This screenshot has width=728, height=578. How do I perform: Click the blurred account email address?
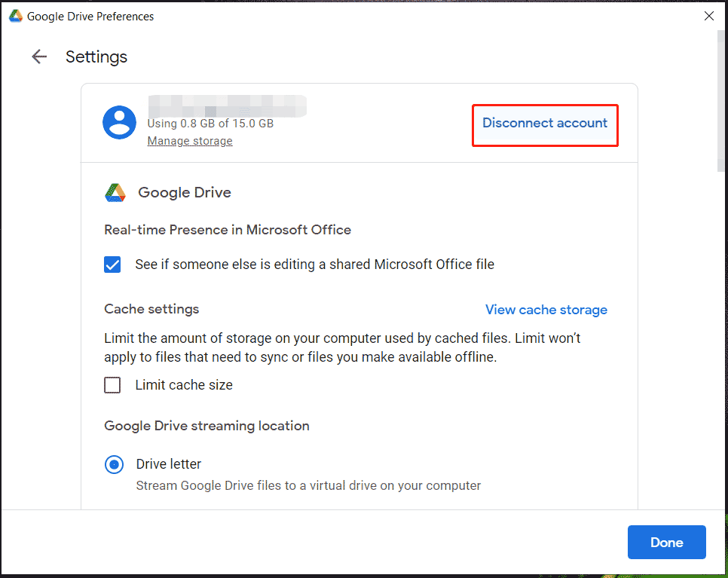(226, 106)
